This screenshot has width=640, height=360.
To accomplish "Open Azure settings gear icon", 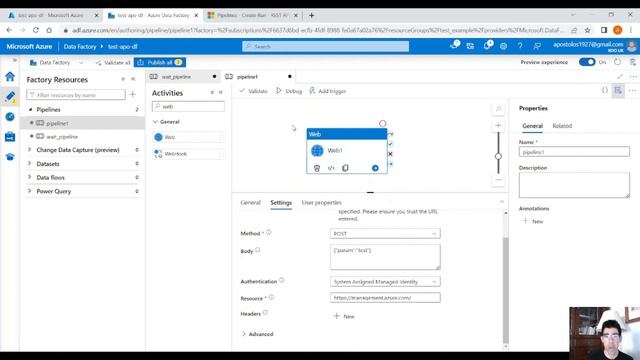I will [503, 46].
